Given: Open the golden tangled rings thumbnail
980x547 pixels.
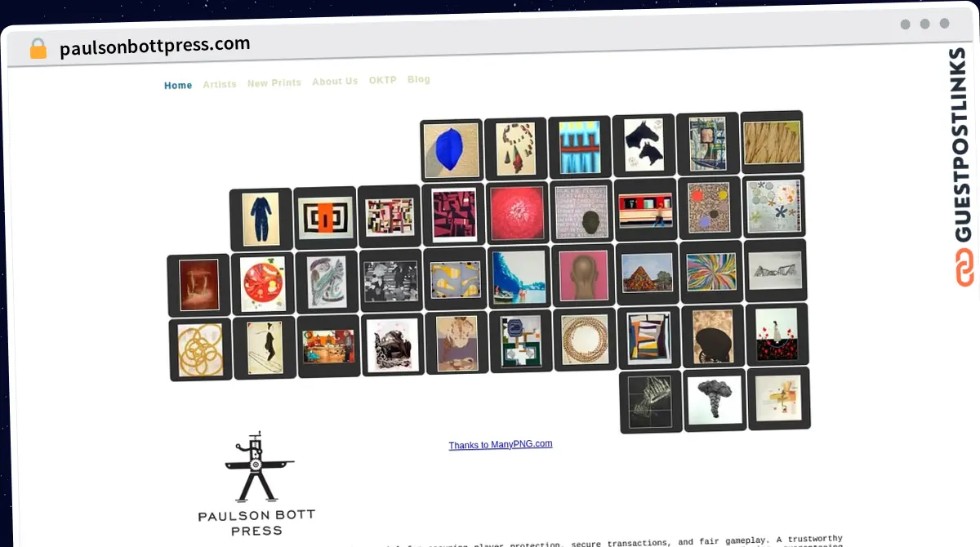Looking at the screenshot, I should tap(200, 350).
